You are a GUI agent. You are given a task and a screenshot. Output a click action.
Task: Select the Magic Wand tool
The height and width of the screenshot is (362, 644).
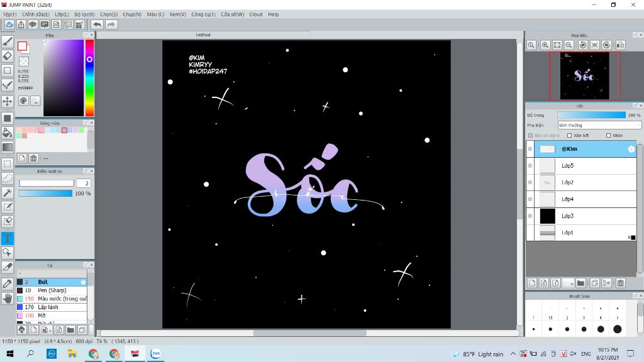point(8,192)
